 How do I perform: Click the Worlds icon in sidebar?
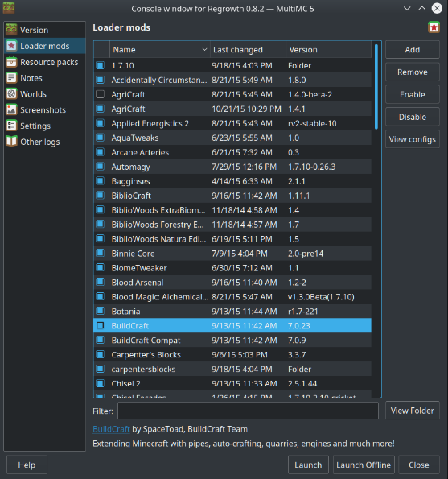[11, 93]
